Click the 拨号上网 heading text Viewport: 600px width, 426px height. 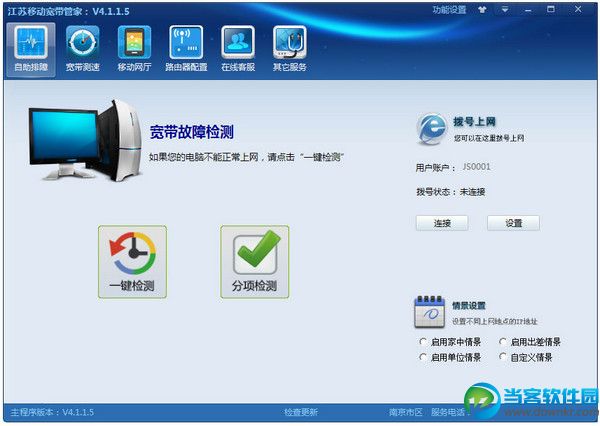[474, 122]
